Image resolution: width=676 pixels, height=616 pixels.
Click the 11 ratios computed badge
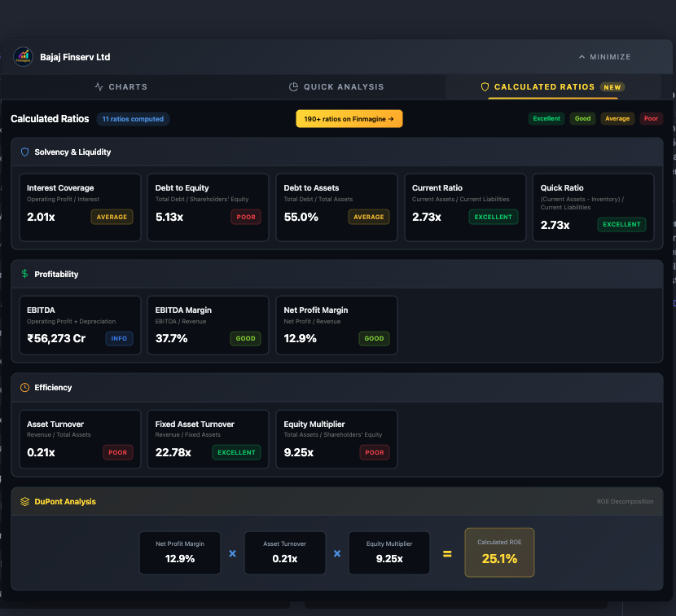pos(132,119)
